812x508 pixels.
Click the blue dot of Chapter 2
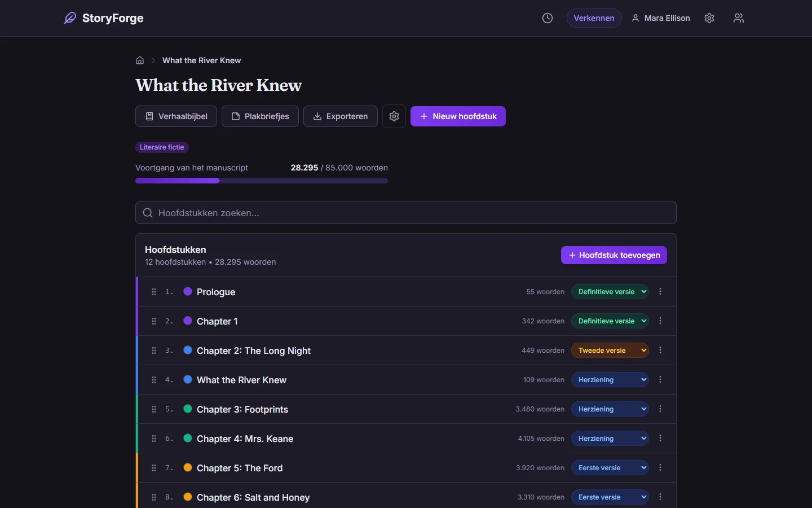188,351
